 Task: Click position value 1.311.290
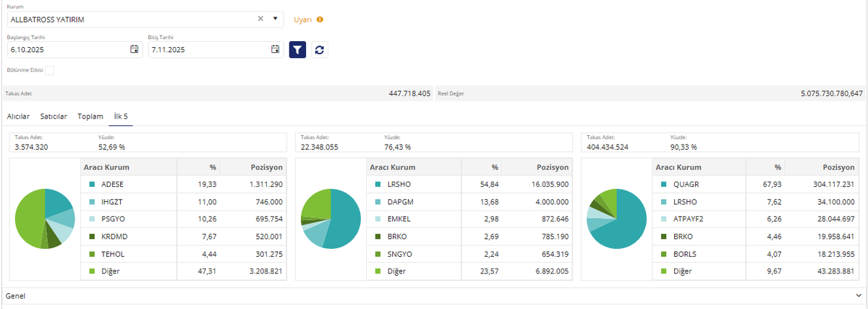tap(266, 185)
